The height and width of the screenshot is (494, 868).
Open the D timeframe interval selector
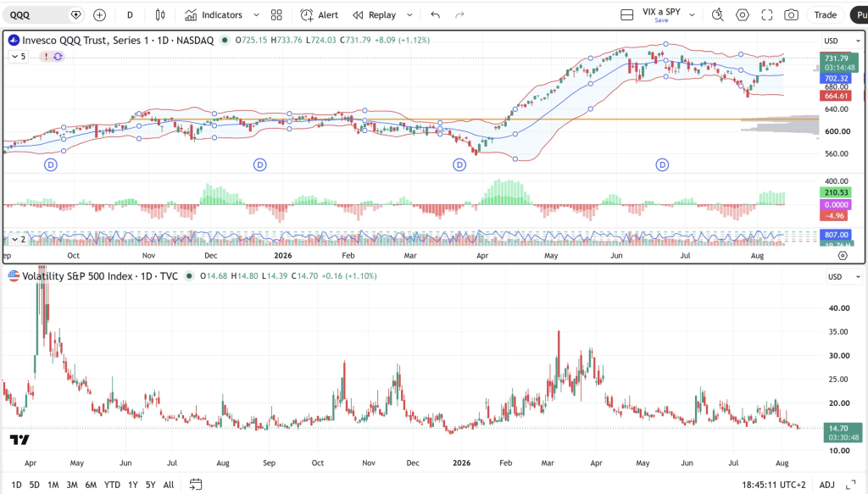pyautogui.click(x=130, y=15)
